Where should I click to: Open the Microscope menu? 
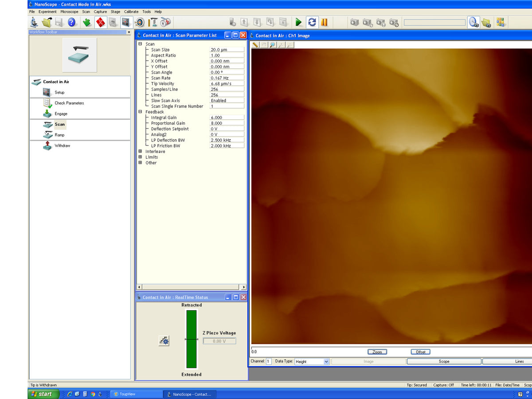(70, 12)
